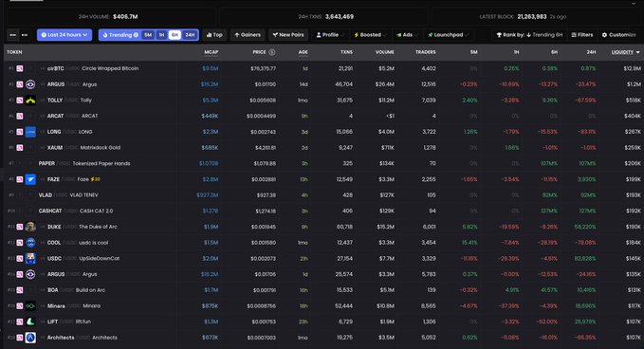Click the Faze boost lightning badge
Screen dimensions: 644x349
coord(95,179)
